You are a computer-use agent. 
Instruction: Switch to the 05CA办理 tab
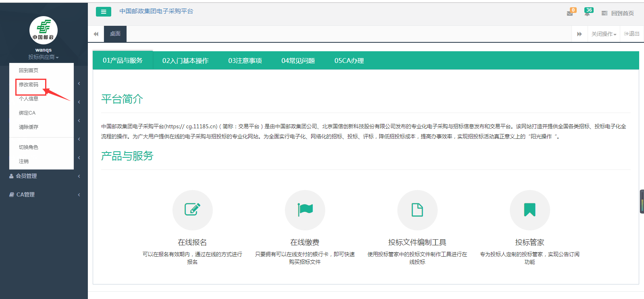[x=349, y=61]
